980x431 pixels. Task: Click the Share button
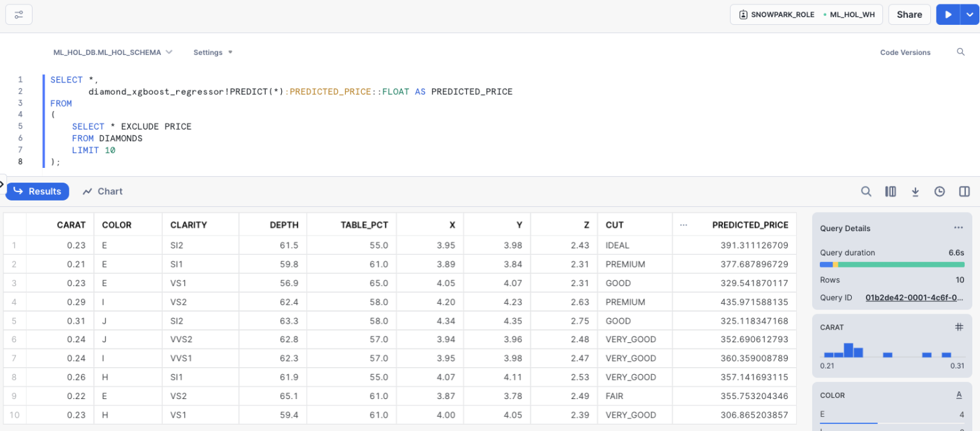pos(909,14)
